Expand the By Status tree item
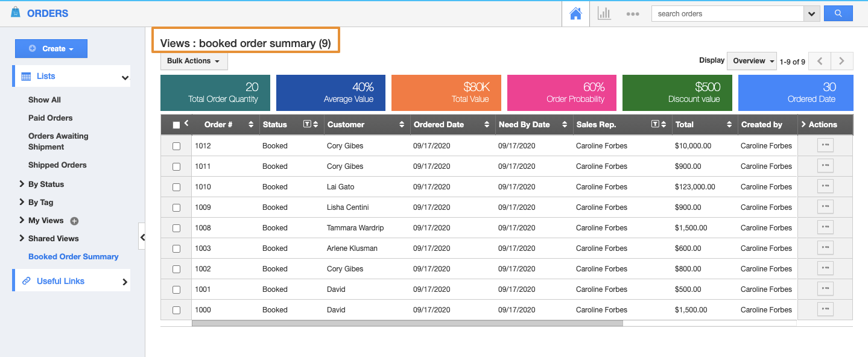 pyautogui.click(x=45, y=184)
